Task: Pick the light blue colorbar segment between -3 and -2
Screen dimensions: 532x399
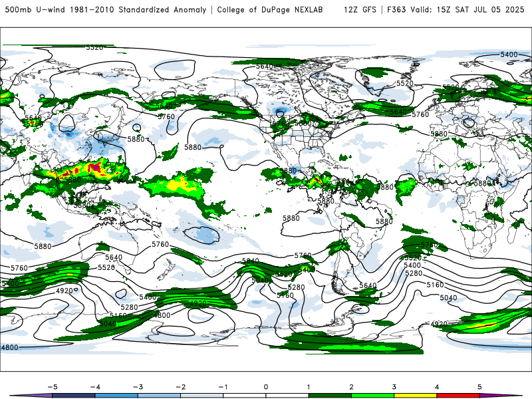Action: (159, 396)
